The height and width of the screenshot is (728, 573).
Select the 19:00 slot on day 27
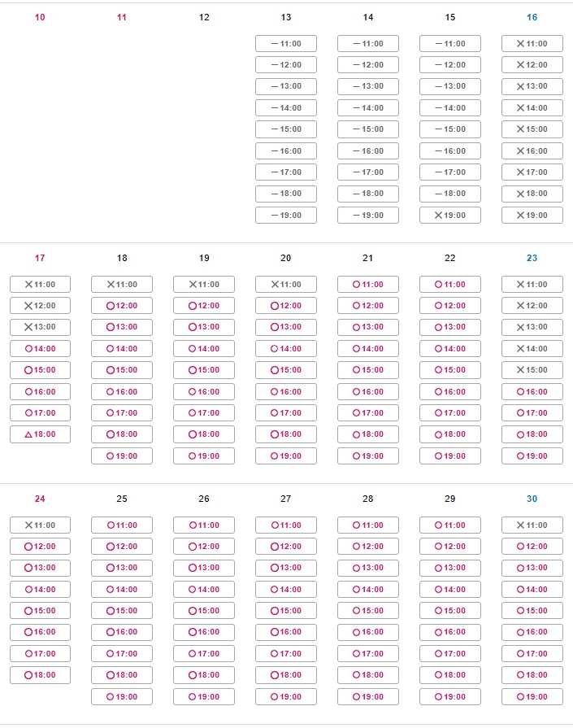(286, 697)
